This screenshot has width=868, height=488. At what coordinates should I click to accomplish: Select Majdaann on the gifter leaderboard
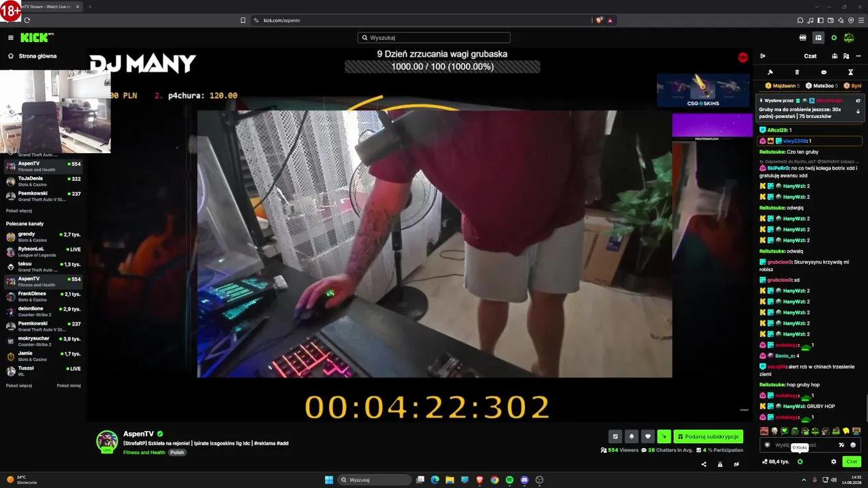tap(783, 86)
